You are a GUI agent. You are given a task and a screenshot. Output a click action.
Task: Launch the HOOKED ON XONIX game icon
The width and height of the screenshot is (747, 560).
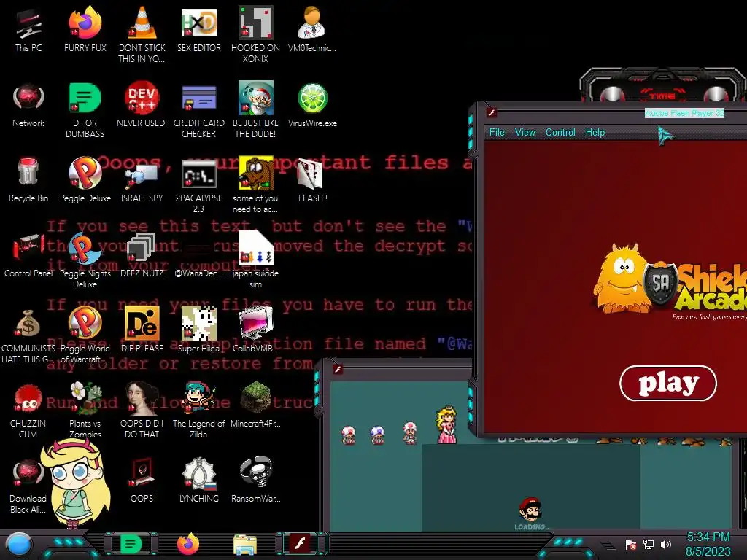click(x=255, y=23)
